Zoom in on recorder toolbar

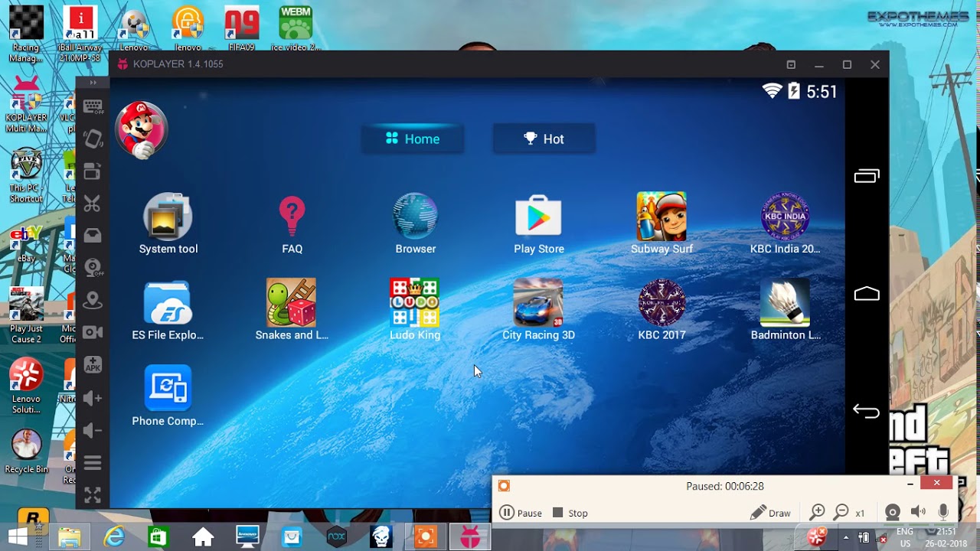tap(817, 513)
